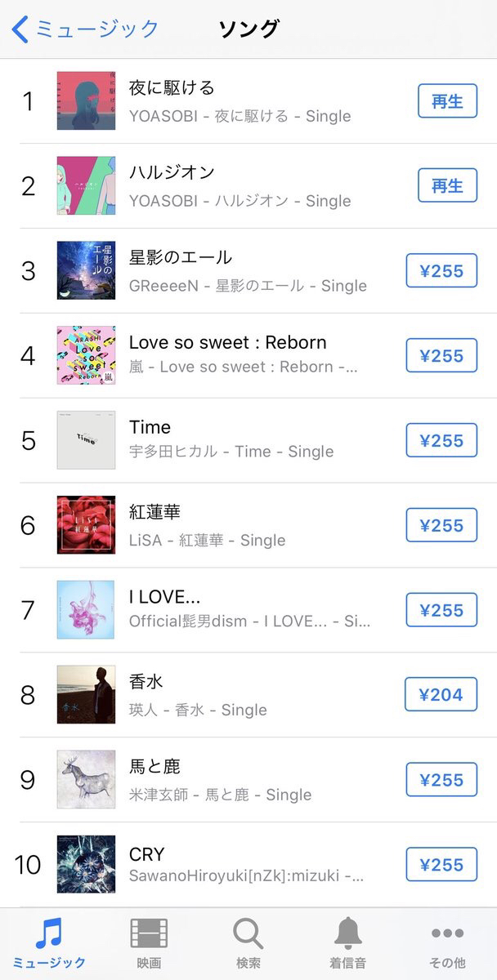Tap ¥255 price button for 紅蓮華
Image resolution: width=497 pixels, height=980 pixels.
[441, 525]
